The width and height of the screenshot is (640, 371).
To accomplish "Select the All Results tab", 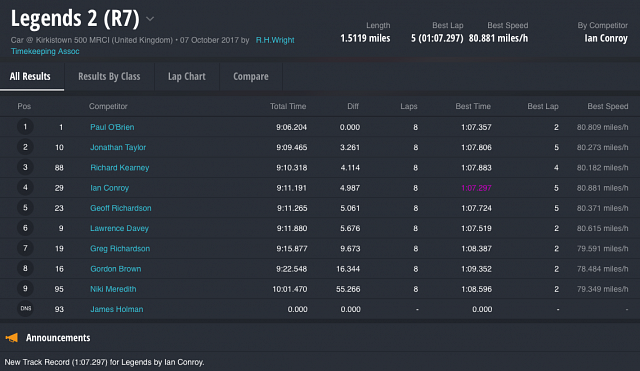I will click(30, 76).
